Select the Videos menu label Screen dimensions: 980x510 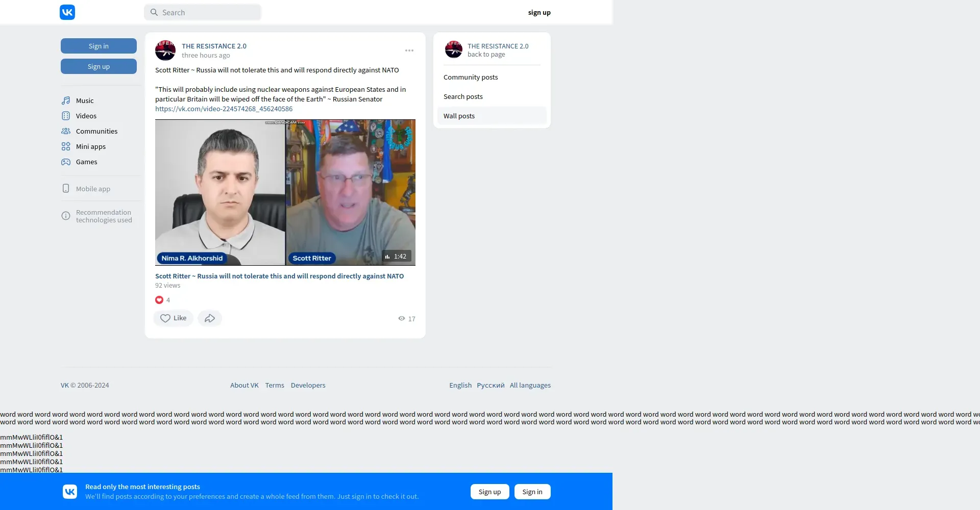pos(86,116)
